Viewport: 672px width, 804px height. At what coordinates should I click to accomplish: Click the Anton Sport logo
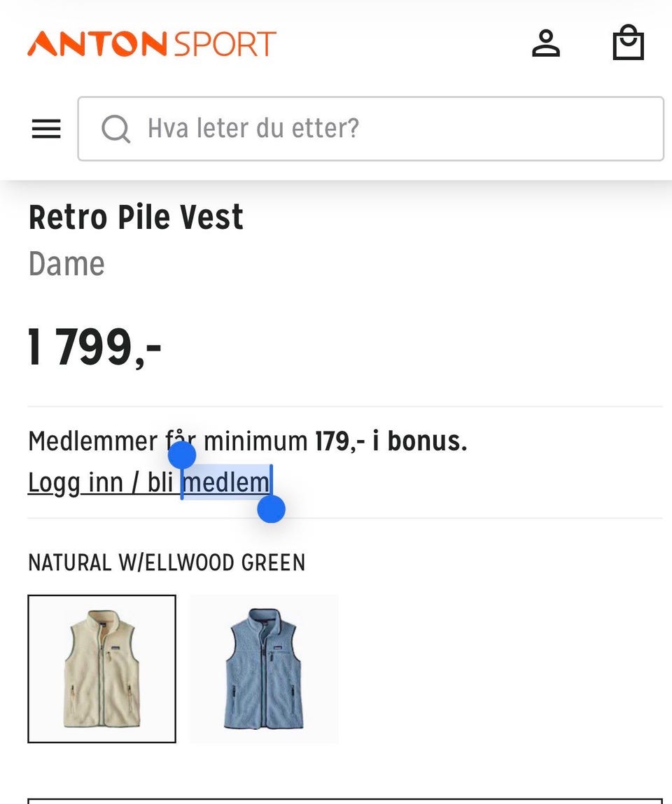tap(151, 43)
